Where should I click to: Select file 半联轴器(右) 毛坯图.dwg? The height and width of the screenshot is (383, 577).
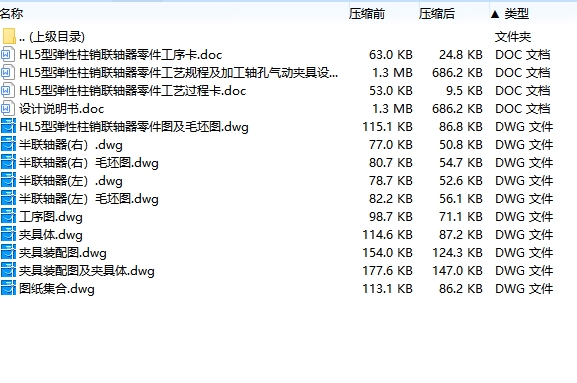89,163
